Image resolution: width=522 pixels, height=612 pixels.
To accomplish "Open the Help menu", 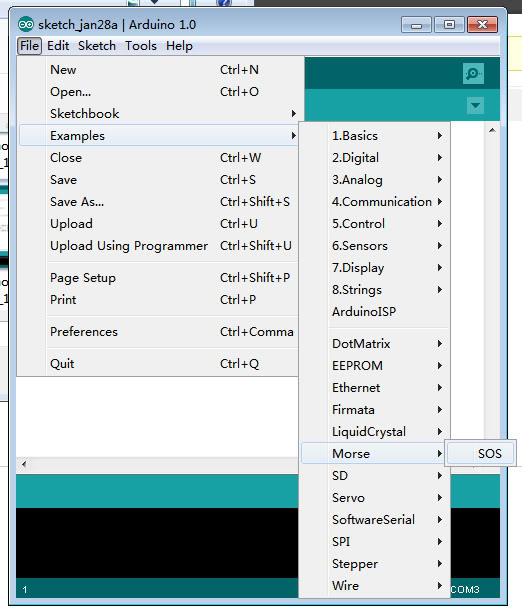I will pyautogui.click(x=179, y=46).
